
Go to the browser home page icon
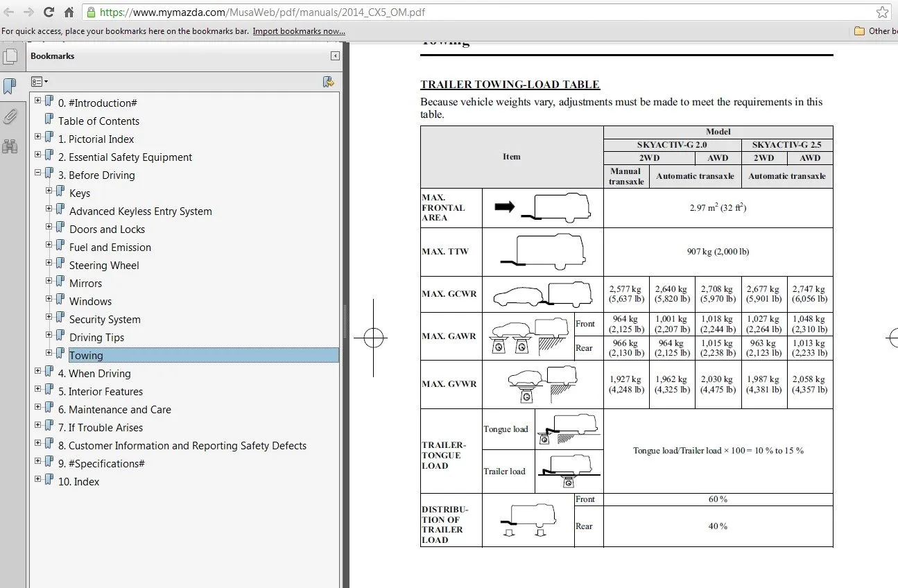click(69, 12)
